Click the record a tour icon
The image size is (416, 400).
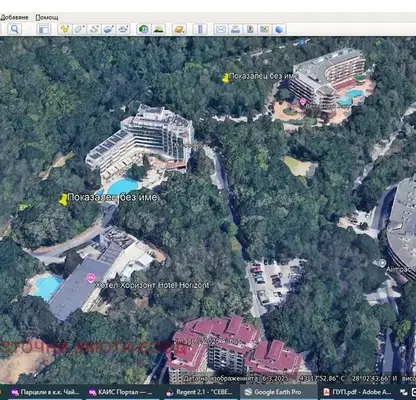click(124, 29)
